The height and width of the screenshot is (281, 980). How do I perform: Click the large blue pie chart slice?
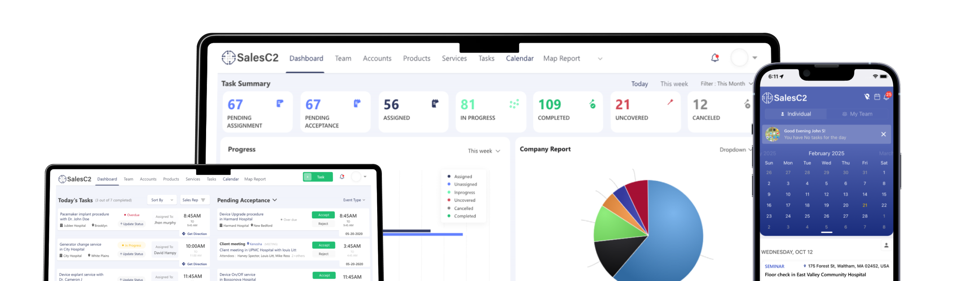click(673, 236)
